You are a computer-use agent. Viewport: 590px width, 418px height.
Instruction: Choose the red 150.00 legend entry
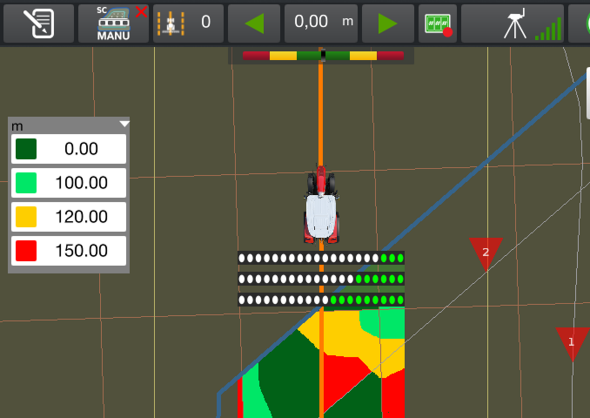pyautogui.click(x=68, y=251)
